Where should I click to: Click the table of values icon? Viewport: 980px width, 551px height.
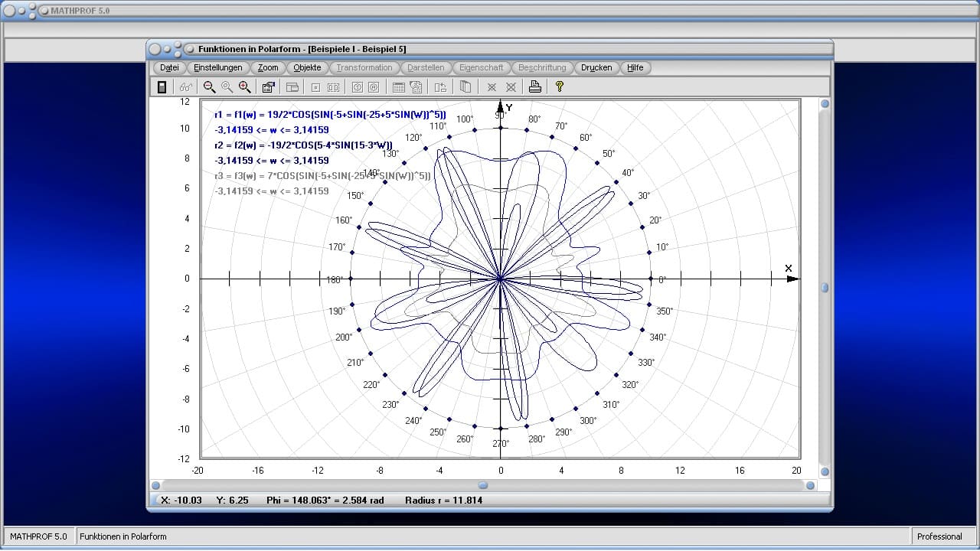pyautogui.click(x=398, y=87)
